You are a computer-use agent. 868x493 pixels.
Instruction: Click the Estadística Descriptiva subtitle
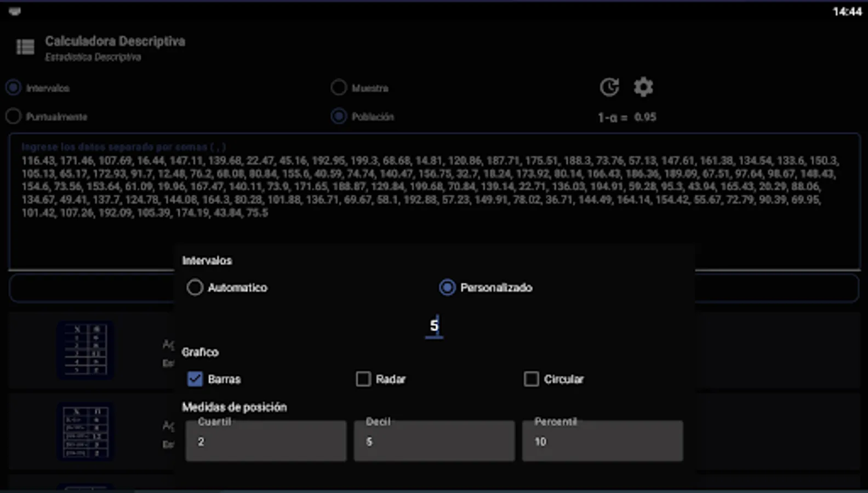click(x=93, y=57)
